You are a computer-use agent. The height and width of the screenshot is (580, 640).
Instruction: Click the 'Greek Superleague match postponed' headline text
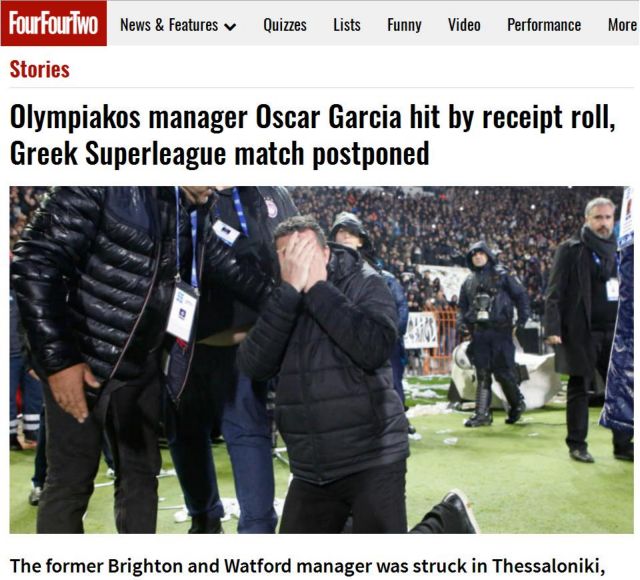220,154
